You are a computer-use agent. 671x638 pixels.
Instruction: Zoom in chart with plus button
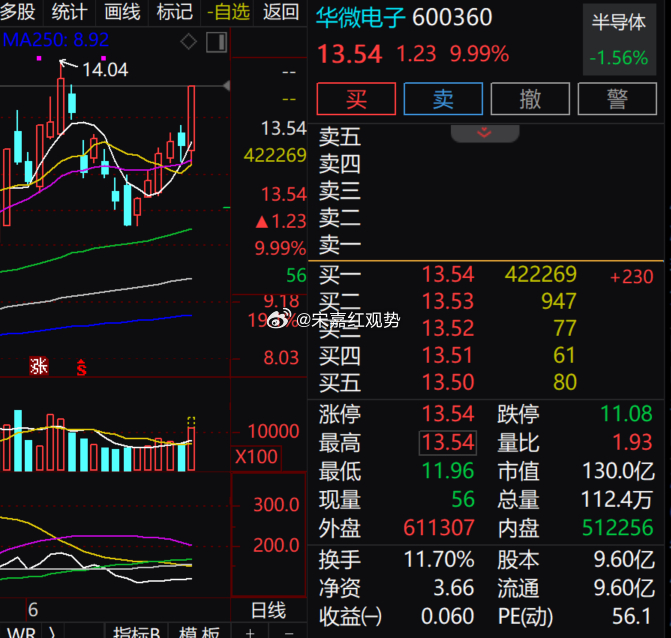click(x=250, y=632)
